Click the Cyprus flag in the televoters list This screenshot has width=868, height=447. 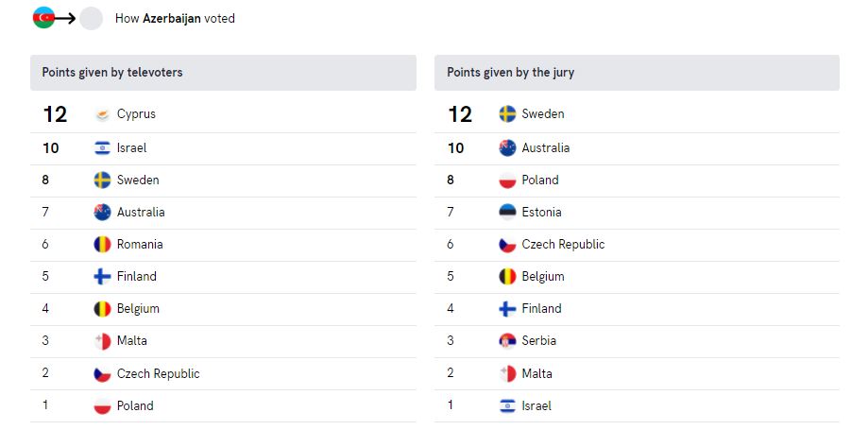click(102, 114)
